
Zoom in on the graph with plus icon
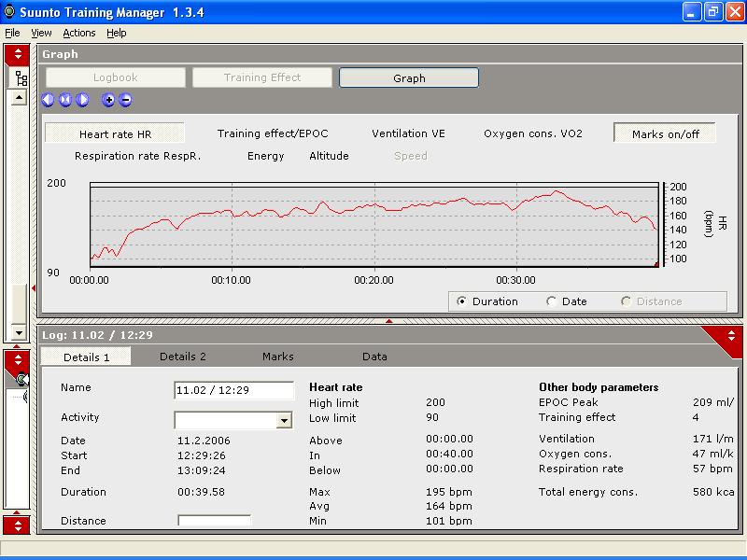[x=108, y=100]
